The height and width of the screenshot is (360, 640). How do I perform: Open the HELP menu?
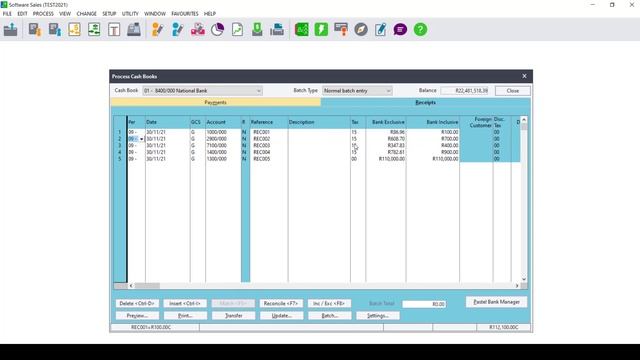(x=210, y=13)
